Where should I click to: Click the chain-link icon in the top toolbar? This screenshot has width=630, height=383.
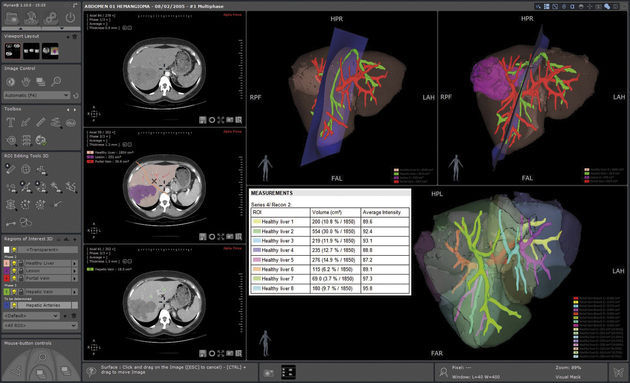click(x=51, y=18)
